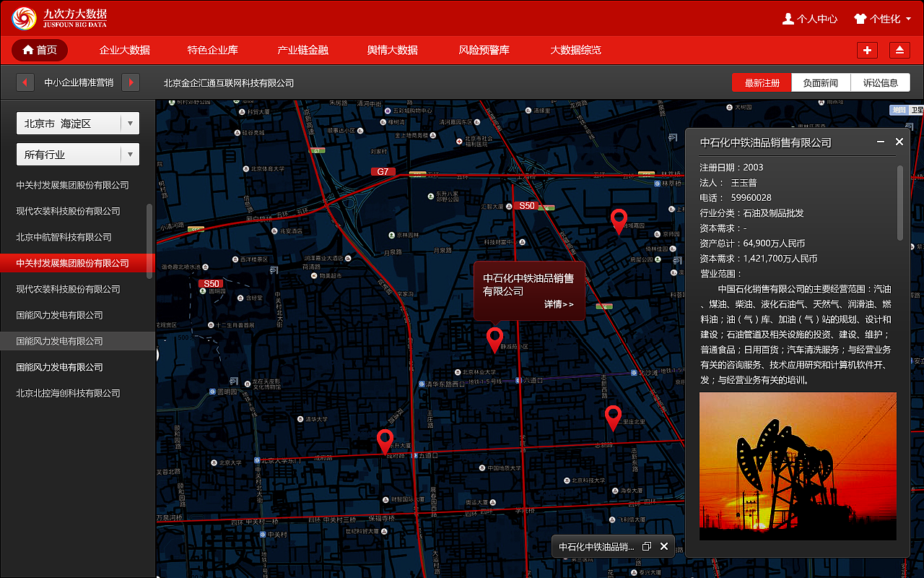The image size is (924, 578).
Task: Click the right arrow beside 中小企业精准营销
Action: (x=131, y=82)
